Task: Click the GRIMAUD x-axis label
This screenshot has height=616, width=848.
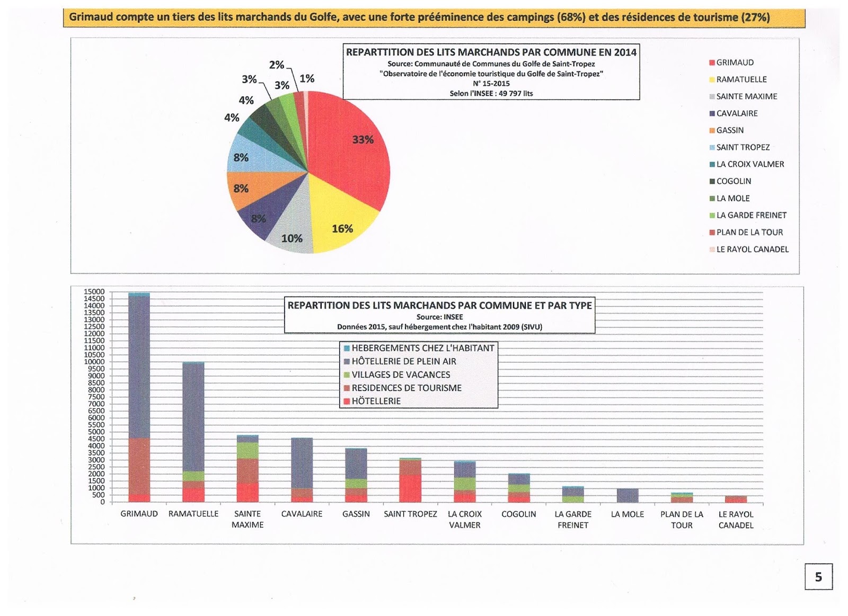Action: tap(139, 514)
